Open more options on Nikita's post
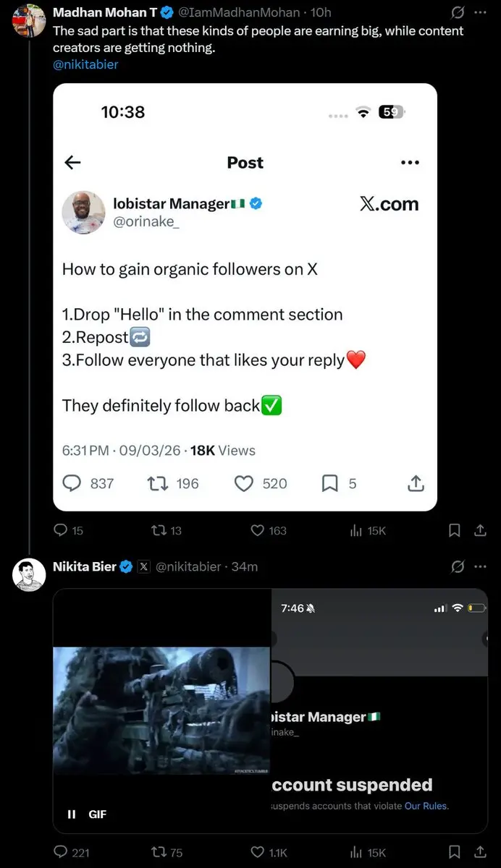The image size is (501, 868). (480, 567)
